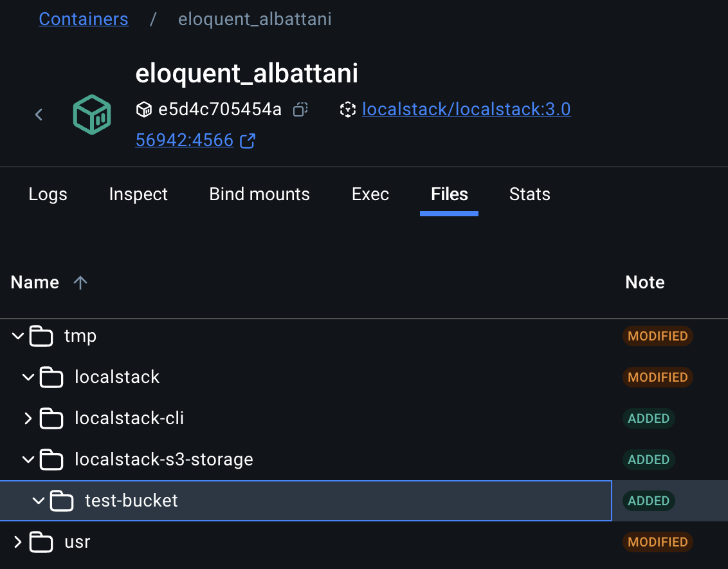Select the usr folder icon
This screenshot has height=569, width=728.
pyautogui.click(x=41, y=542)
